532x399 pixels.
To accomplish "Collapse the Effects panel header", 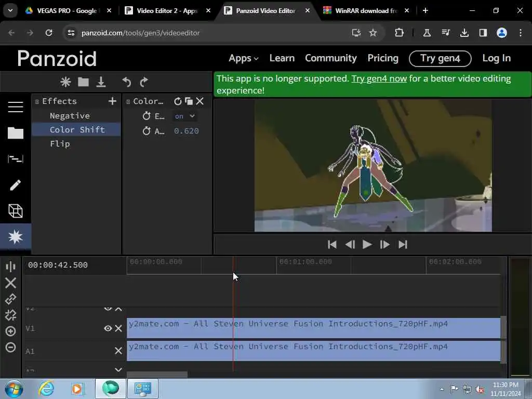I will coord(37,101).
